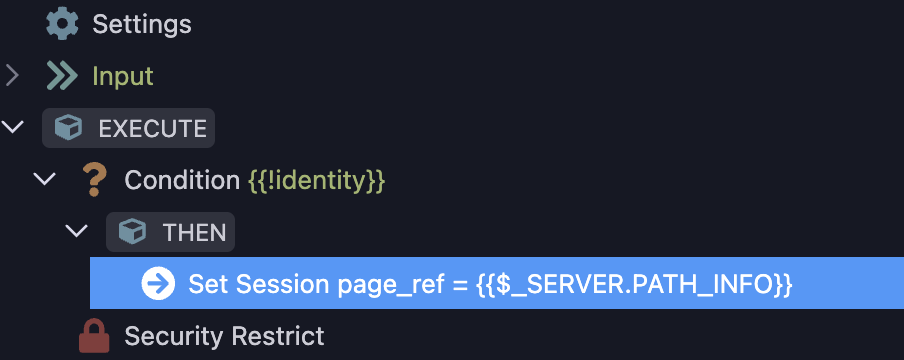Click the Condition question mark icon

coord(94,179)
